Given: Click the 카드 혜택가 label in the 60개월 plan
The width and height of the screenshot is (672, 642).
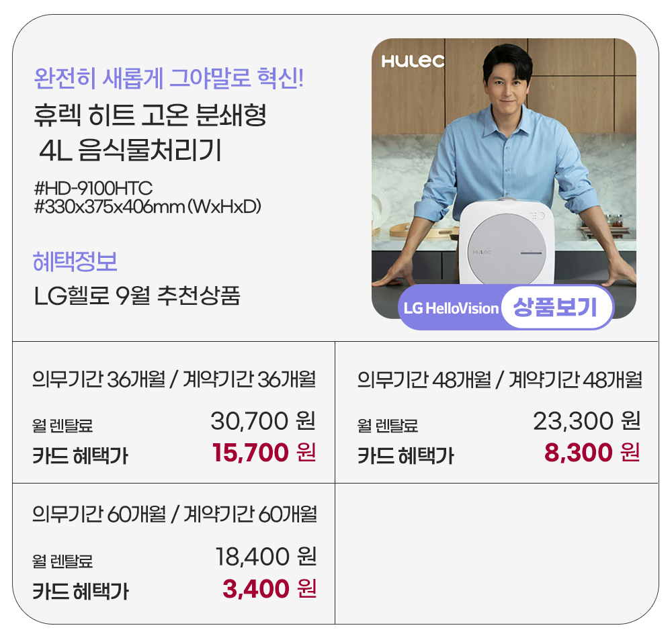Looking at the screenshot, I should tap(81, 592).
